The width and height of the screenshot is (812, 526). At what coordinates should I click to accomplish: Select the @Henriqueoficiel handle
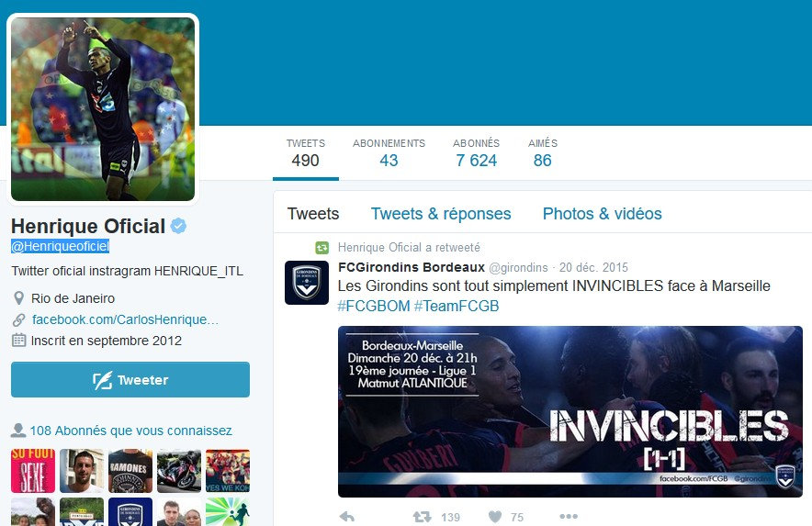60,246
